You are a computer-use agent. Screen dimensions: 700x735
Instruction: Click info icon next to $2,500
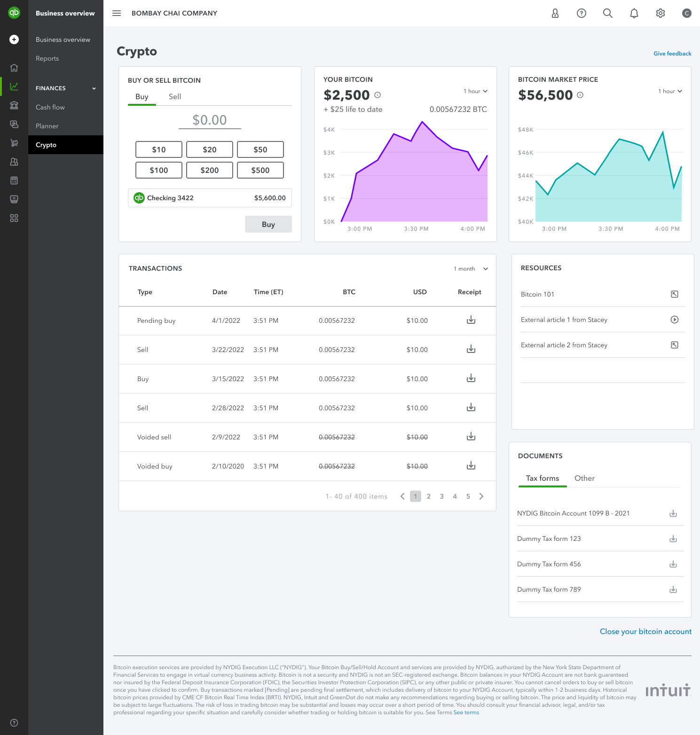(x=378, y=95)
